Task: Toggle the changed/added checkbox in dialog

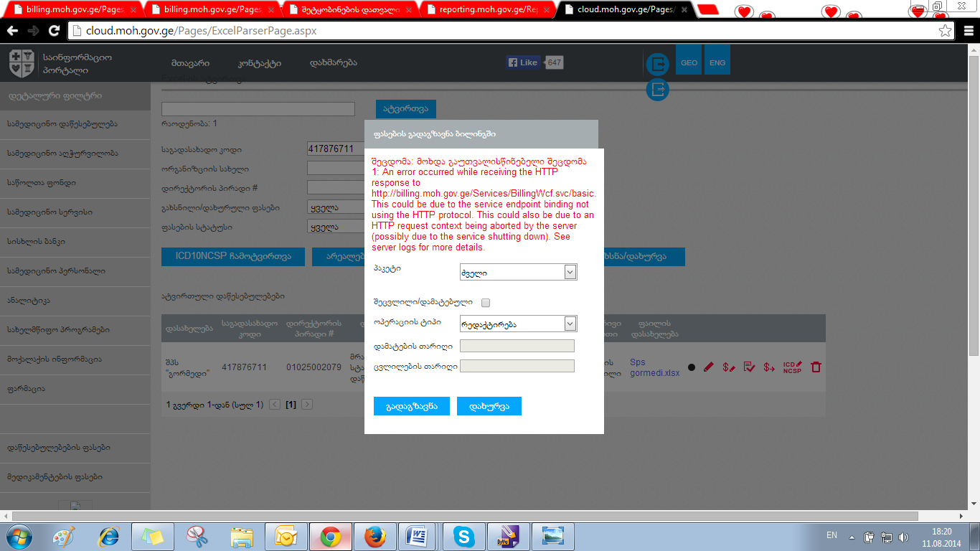Action: pos(486,303)
